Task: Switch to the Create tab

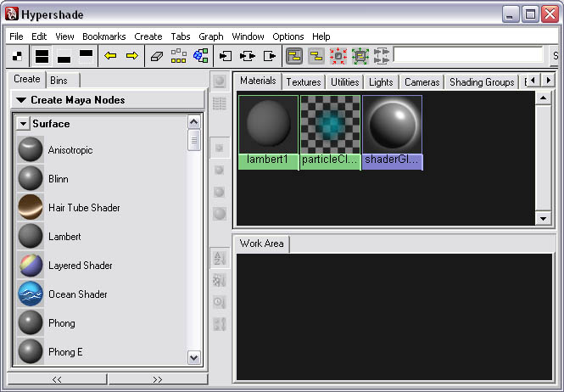Action: [27, 79]
